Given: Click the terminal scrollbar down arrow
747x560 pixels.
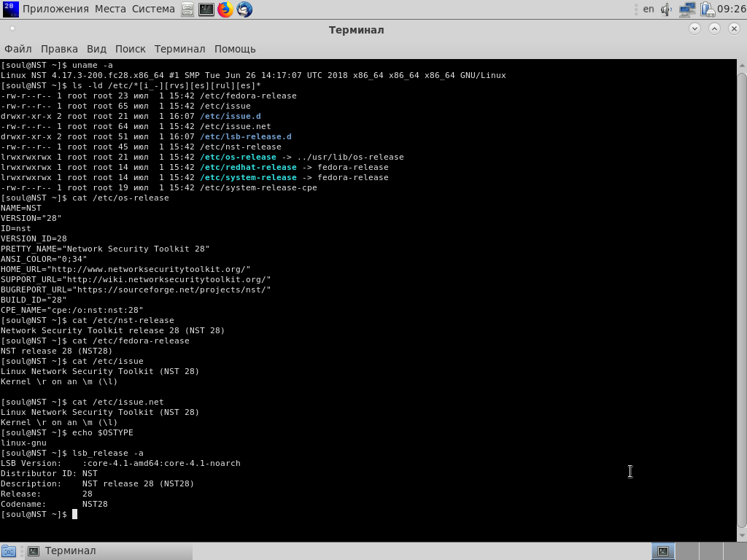Looking at the screenshot, I should coord(742,534).
